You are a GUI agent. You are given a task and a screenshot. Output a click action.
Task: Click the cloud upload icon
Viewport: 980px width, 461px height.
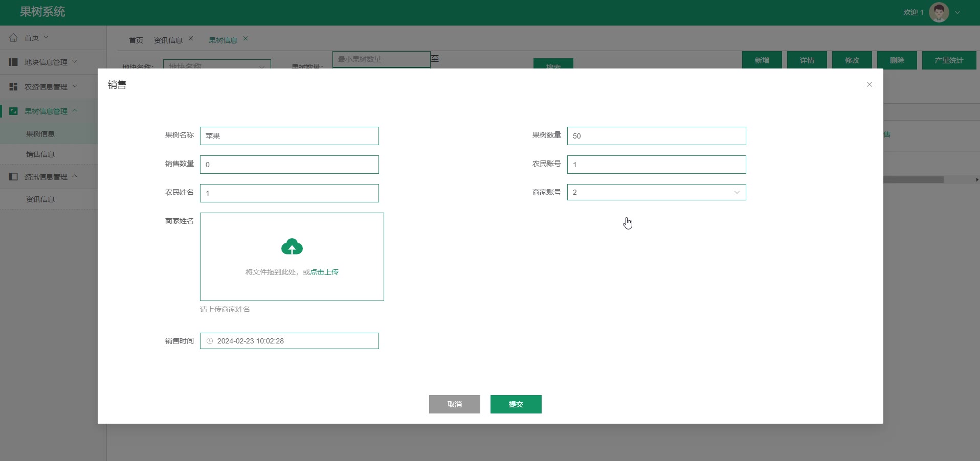[x=292, y=247]
